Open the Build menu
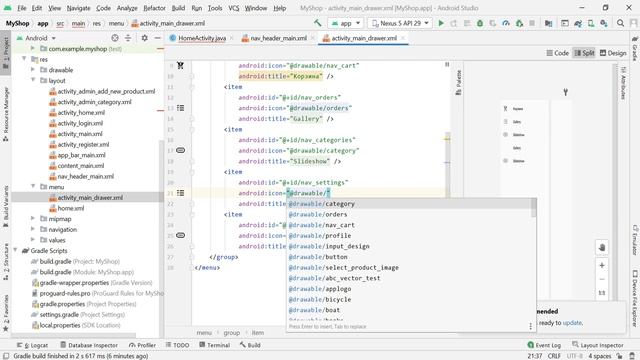 178,8
